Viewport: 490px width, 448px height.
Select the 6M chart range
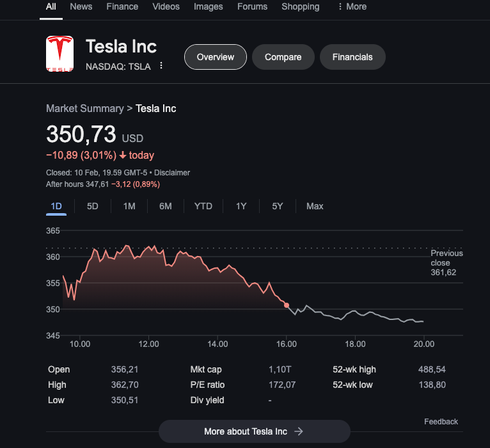pos(165,206)
